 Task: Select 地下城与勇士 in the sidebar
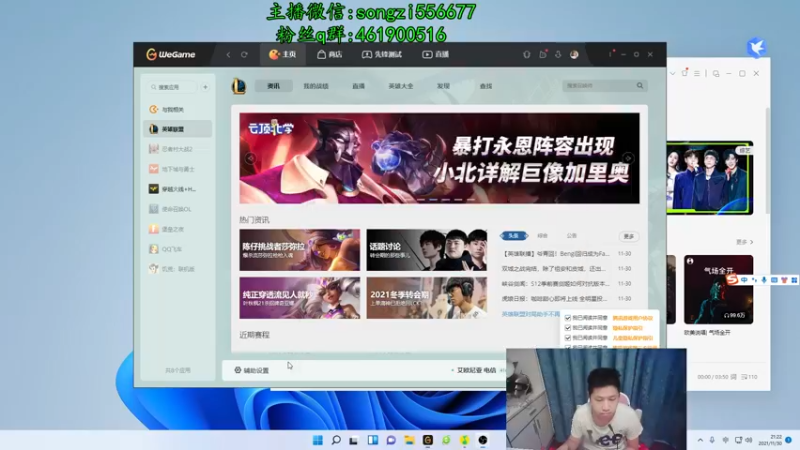pyautogui.click(x=178, y=169)
